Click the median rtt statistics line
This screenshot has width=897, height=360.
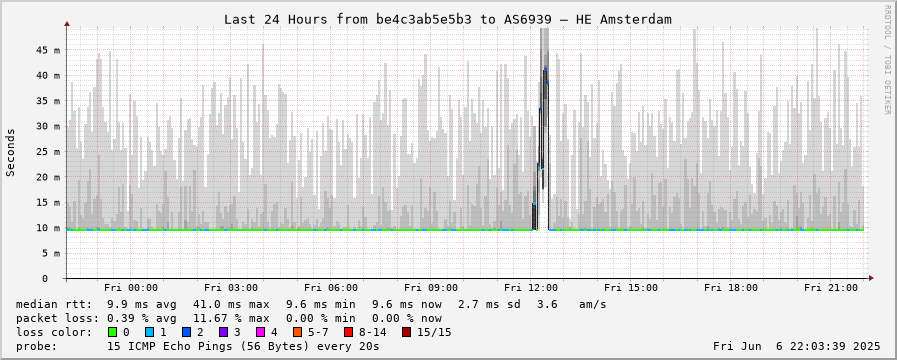point(311,304)
